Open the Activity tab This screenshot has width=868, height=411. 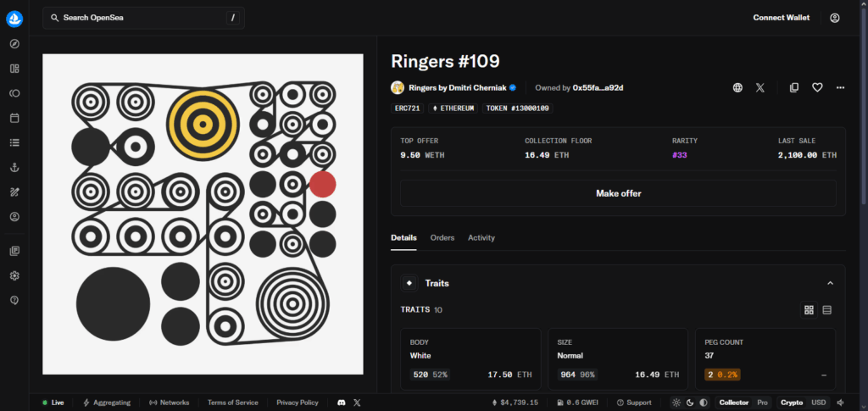point(481,238)
